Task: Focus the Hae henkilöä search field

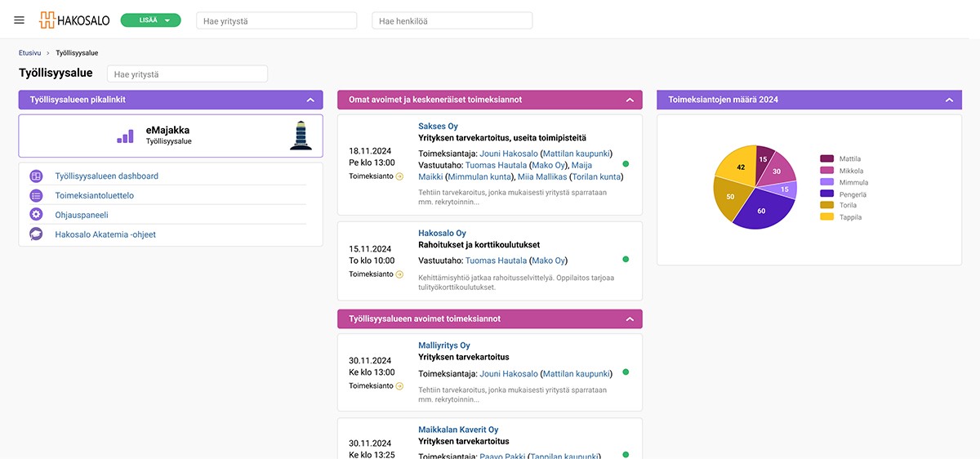Action: [452, 20]
